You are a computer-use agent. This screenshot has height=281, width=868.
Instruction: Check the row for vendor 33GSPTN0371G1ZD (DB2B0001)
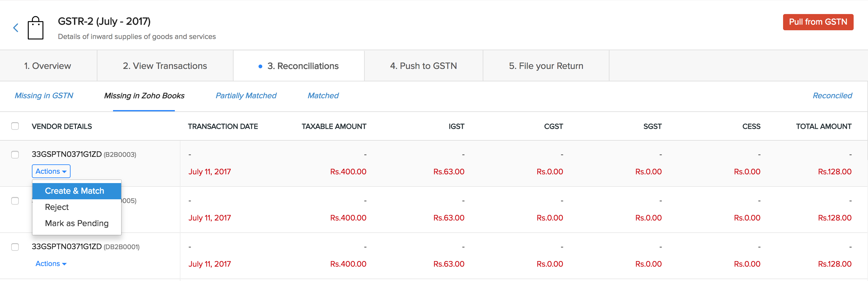pyautogui.click(x=15, y=247)
